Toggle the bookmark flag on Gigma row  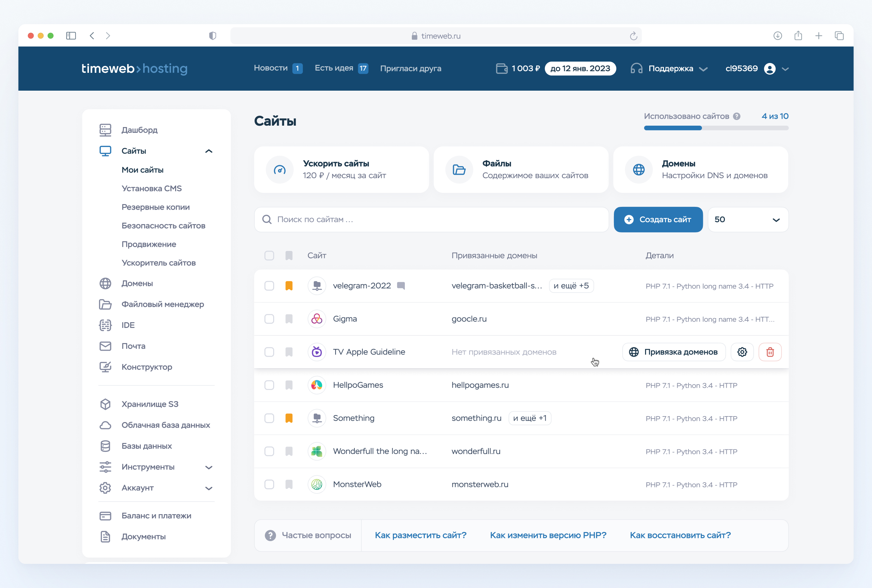point(289,319)
